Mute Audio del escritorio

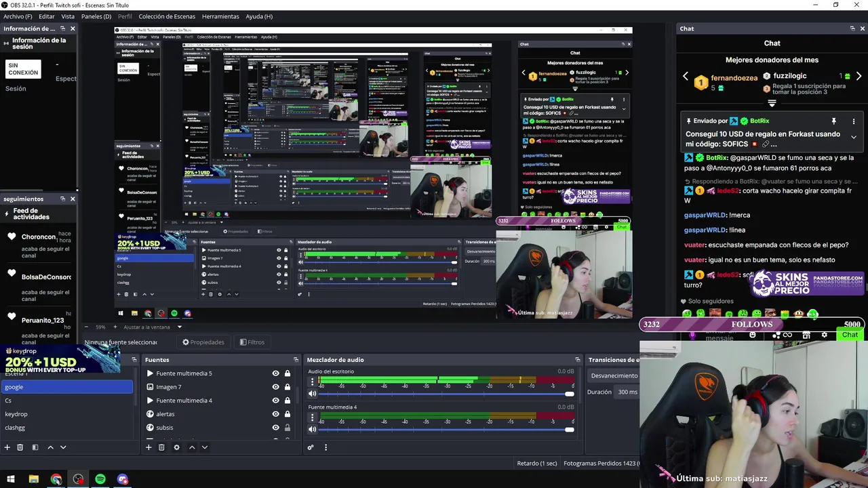313,394
